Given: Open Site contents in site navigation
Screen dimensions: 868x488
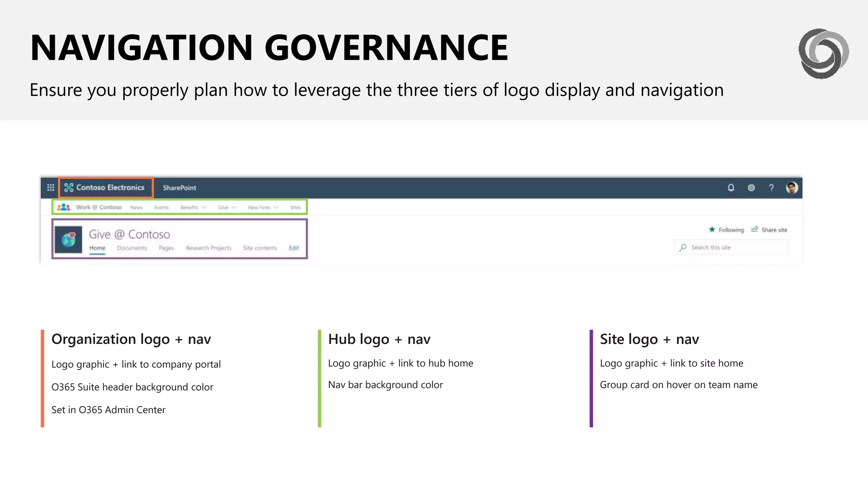Looking at the screenshot, I should [260, 248].
